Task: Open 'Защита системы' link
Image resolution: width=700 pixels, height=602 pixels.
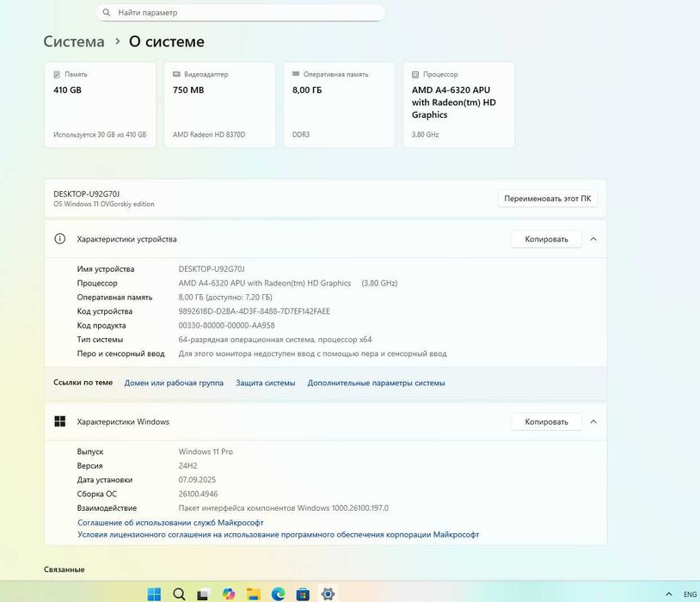Action: coord(265,383)
